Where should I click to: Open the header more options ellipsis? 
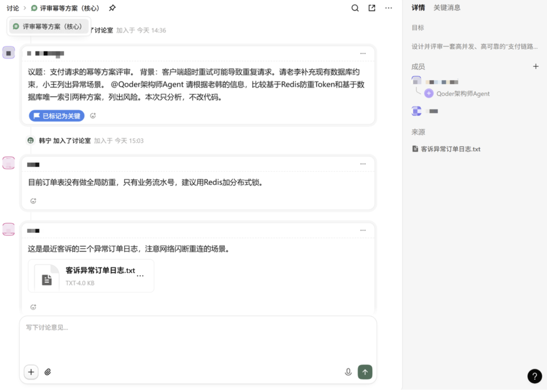[388, 8]
